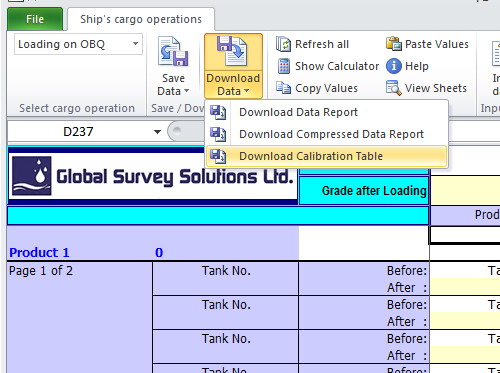Click the Global Survey Solutions logo
Screen dimensions: 500x373
(x=153, y=176)
